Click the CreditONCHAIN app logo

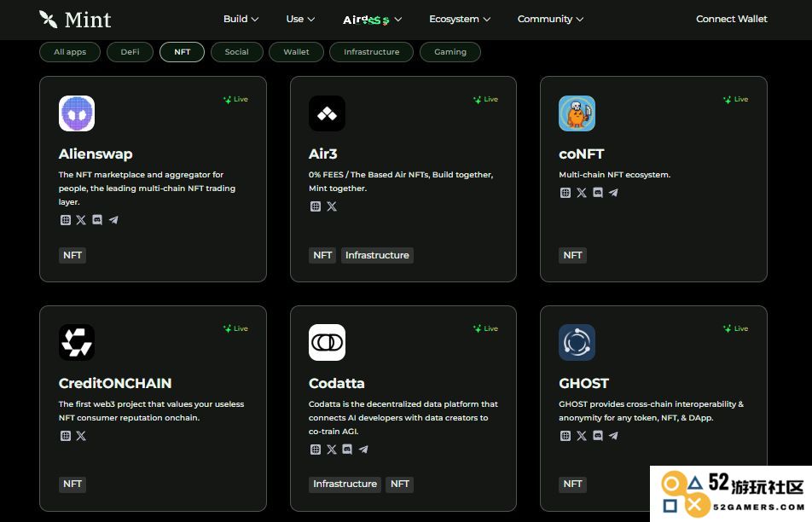[77, 342]
